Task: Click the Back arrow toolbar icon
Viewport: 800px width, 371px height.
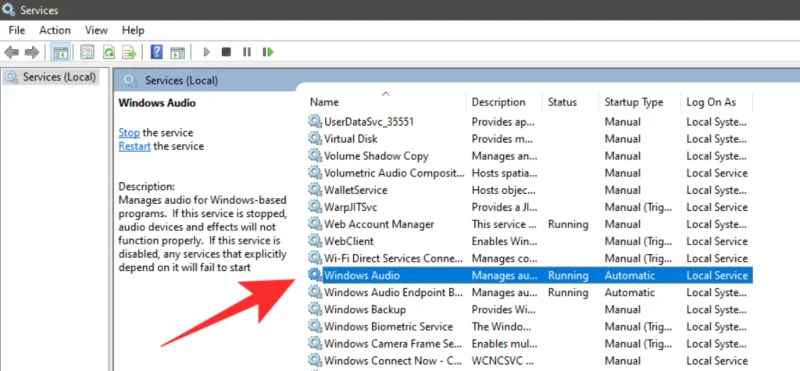Action: (x=11, y=52)
